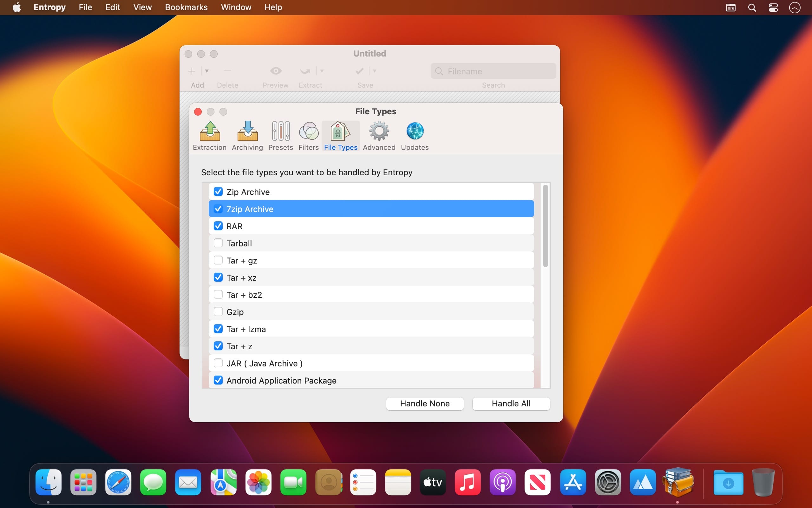Open Music from the Dock

468,482
